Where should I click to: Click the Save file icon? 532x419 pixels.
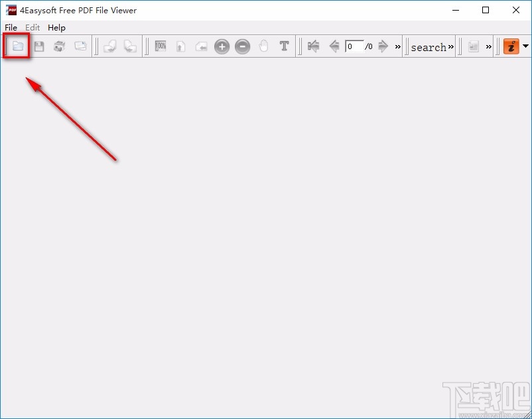click(38, 46)
